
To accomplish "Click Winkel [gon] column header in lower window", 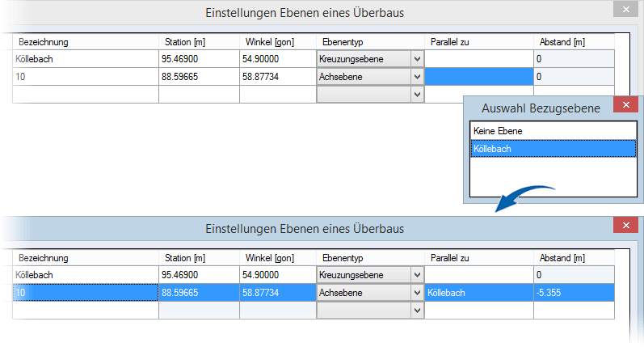I will 278,258.
